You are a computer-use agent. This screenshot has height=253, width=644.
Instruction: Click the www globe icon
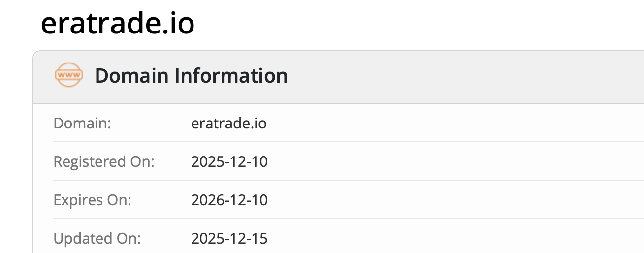68,75
